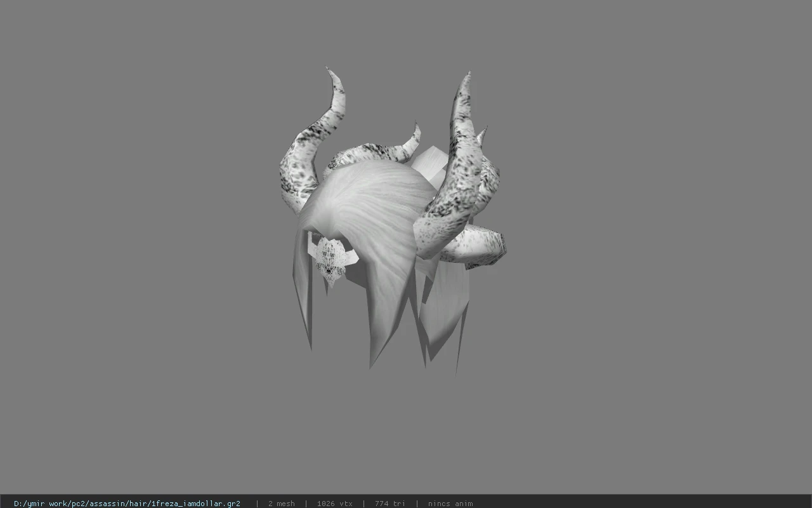Click the '1026 vtx' vertex count

tap(334, 504)
